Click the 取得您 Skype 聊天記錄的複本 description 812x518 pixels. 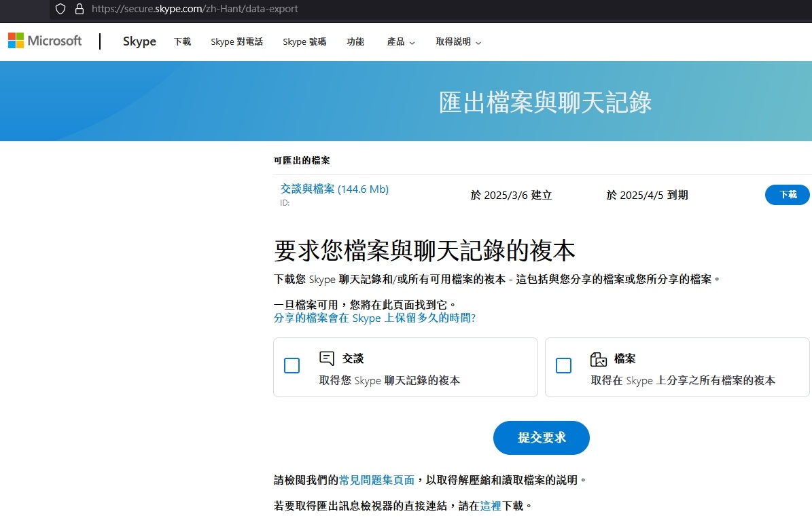389,380
